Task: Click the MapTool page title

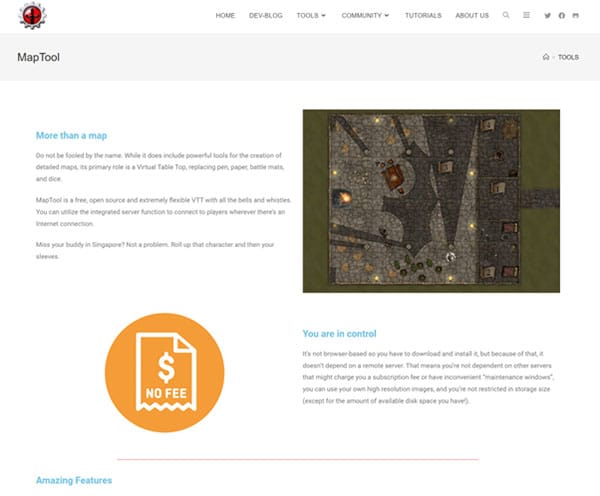Action: point(38,57)
